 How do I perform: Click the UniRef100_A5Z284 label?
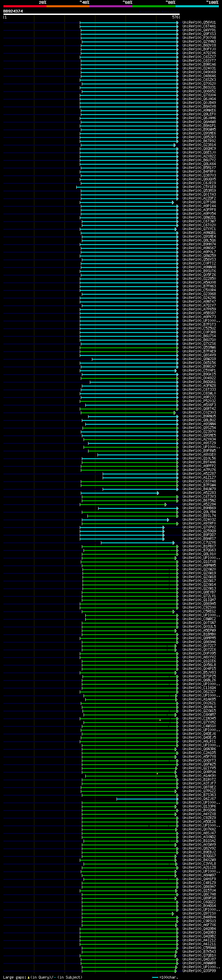pyautogui.click(x=199, y=504)
